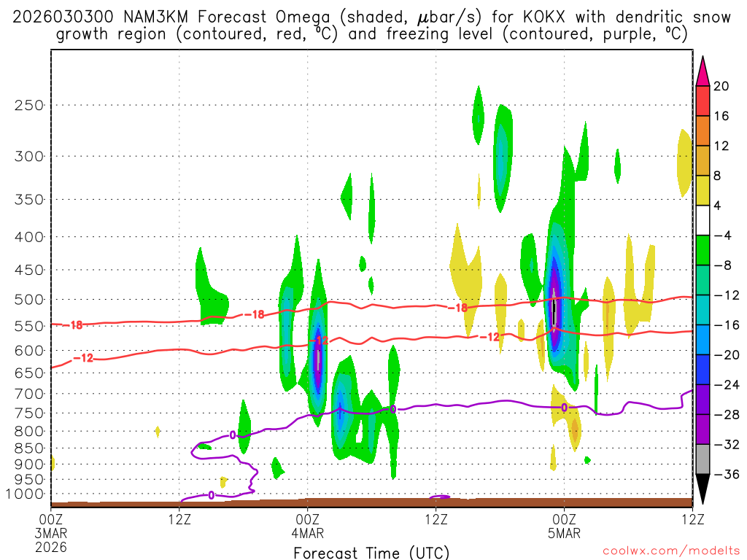
Task: Click the gray omega core near 00Z 4MAR
Action: point(318,360)
